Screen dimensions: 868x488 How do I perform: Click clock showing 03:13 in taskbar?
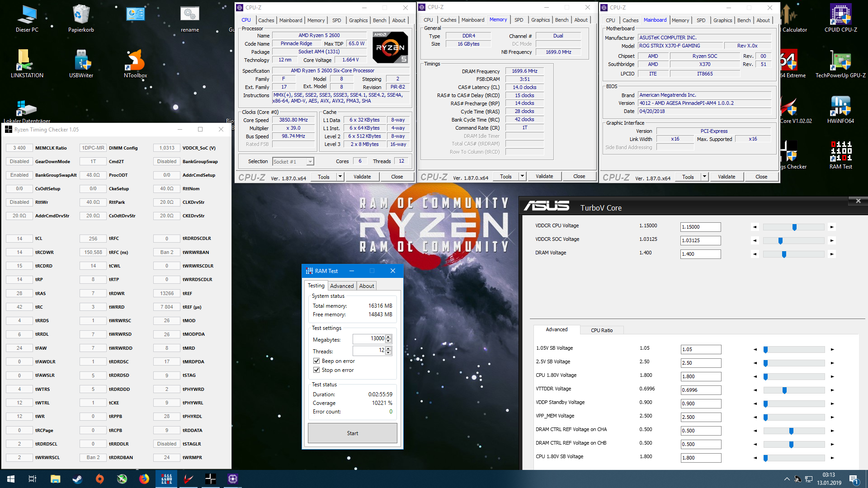[x=829, y=479]
